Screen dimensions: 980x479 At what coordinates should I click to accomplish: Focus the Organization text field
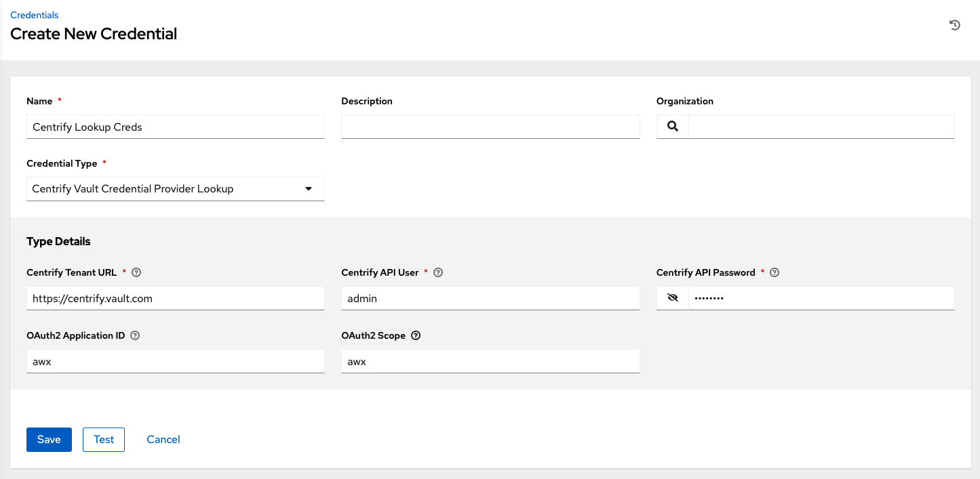coord(821,126)
